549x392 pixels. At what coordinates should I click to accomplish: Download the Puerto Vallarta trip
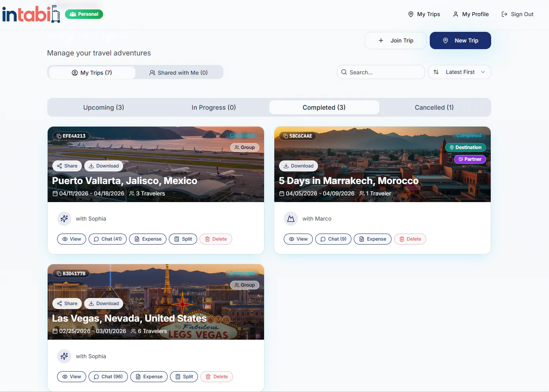[x=104, y=166]
